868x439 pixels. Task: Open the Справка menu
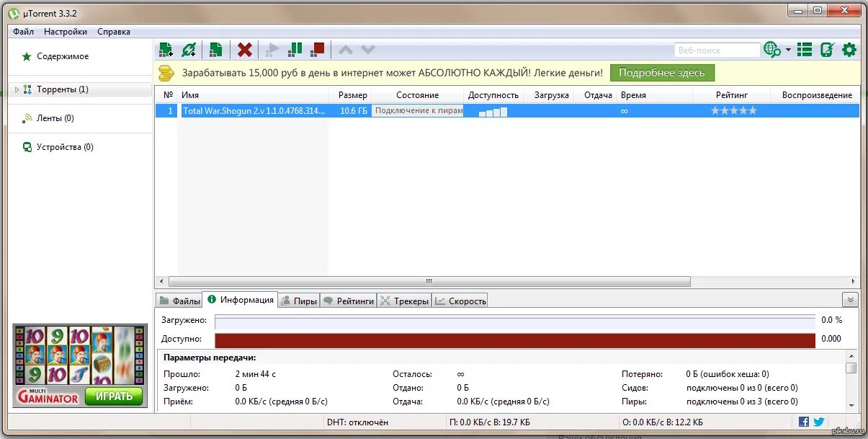pyautogui.click(x=114, y=32)
